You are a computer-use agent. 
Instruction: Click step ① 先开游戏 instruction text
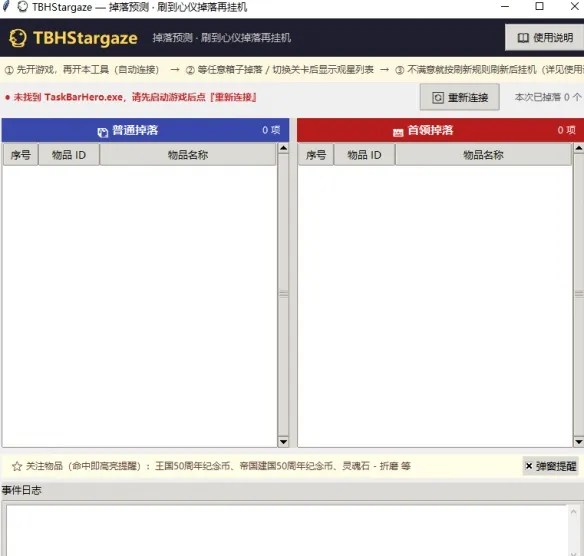[82, 70]
